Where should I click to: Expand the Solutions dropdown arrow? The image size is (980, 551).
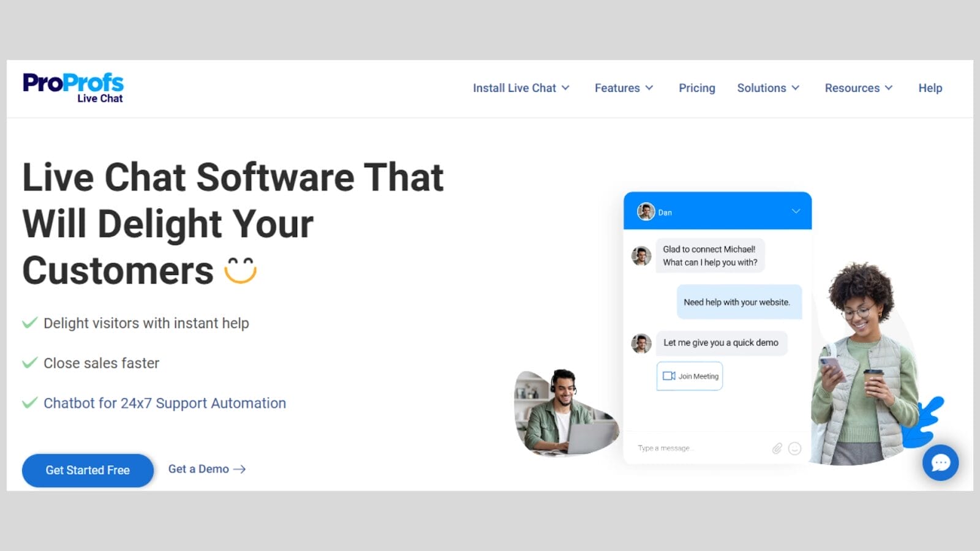(x=796, y=88)
